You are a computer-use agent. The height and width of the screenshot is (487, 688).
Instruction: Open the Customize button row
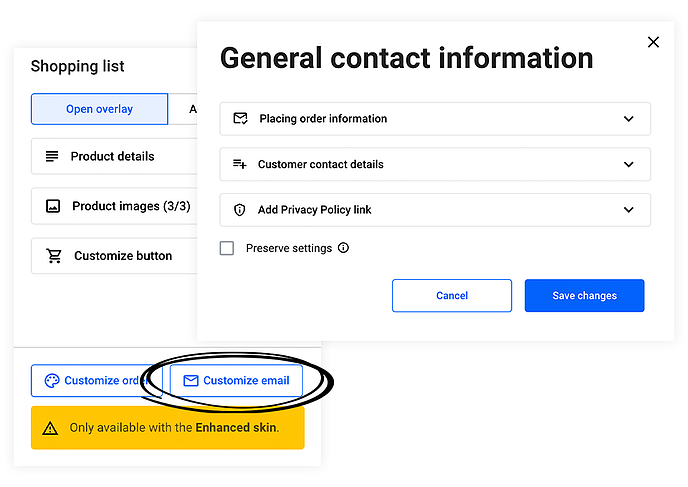122,256
